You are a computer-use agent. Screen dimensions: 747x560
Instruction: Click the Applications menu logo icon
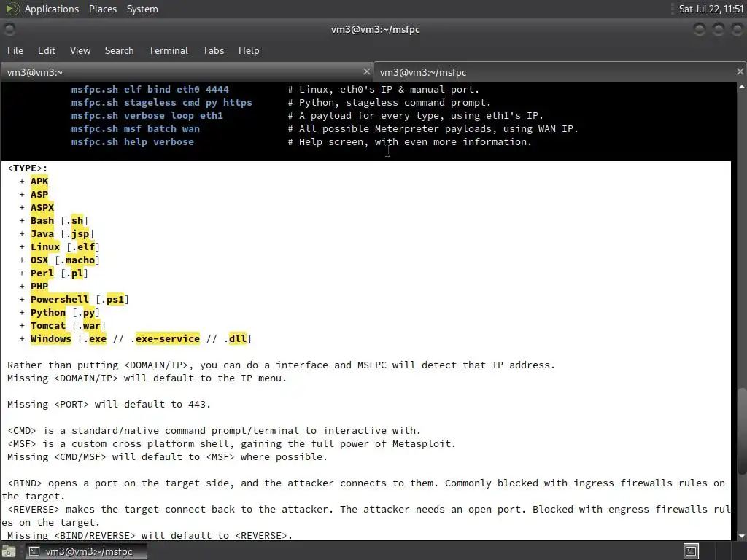point(12,9)
